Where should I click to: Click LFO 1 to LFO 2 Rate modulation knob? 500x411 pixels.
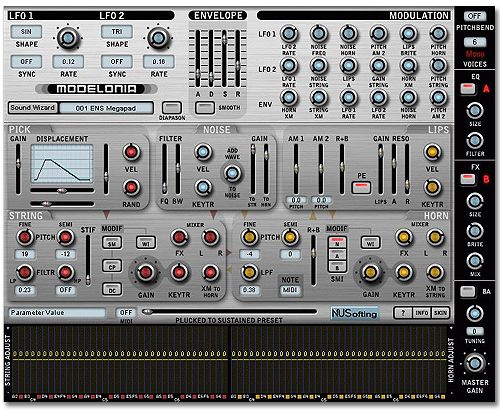point(289,34)
